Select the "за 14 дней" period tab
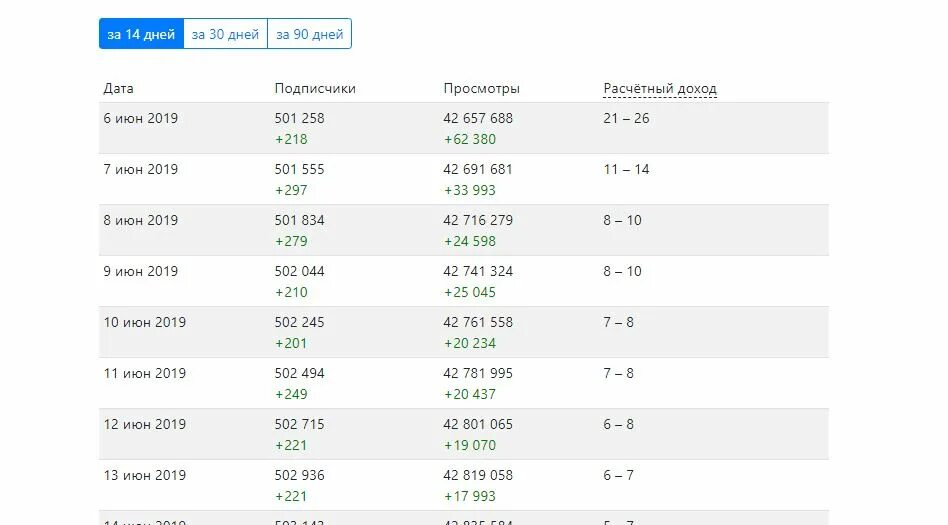This screenshot has width=948, height=525. coord(141,34)
